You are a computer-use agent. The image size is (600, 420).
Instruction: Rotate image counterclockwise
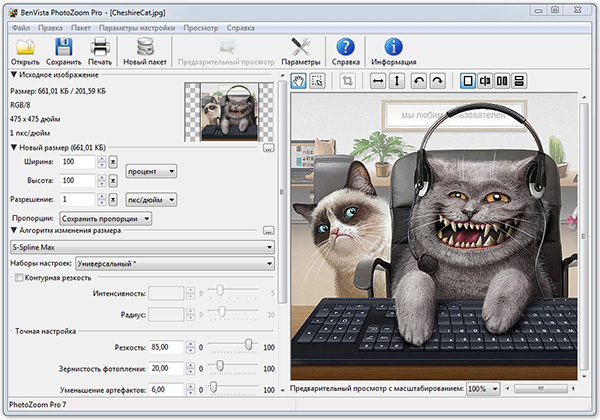pyautogui.click(x=420, y=81)
